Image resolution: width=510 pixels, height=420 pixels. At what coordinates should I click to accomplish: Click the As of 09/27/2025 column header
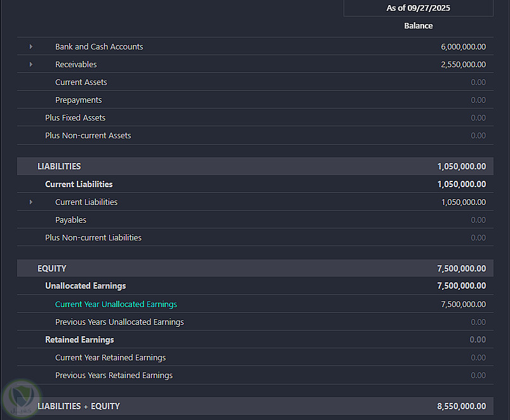[418, 8]
